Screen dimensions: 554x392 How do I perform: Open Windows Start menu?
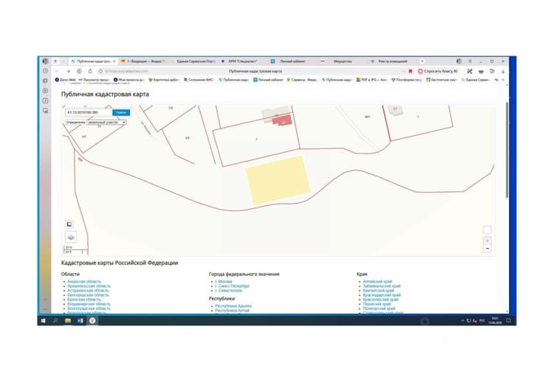pyautogui.click(x=43, y=320)
